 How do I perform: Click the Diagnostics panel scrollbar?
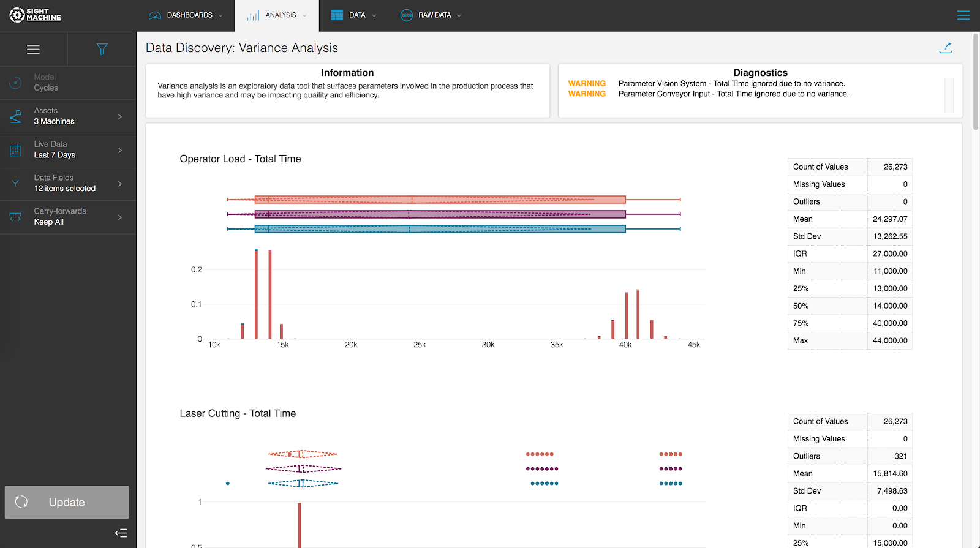[x=949, y=95]
